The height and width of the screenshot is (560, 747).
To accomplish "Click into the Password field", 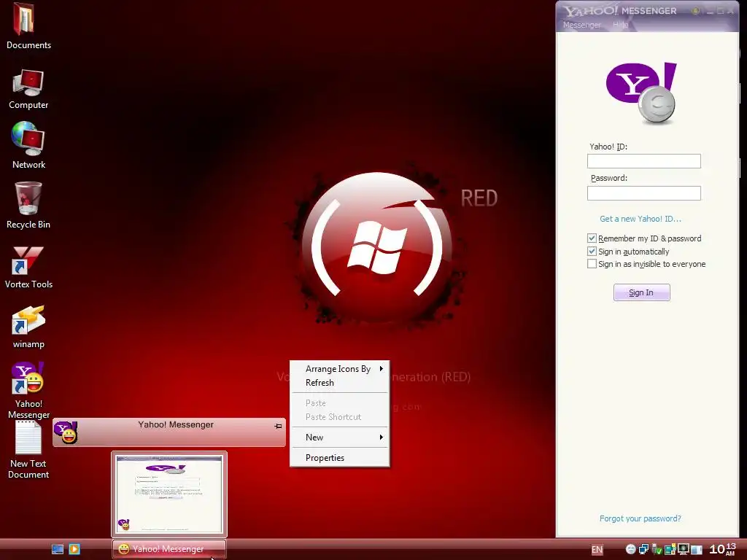I will (x=643, y=192).
